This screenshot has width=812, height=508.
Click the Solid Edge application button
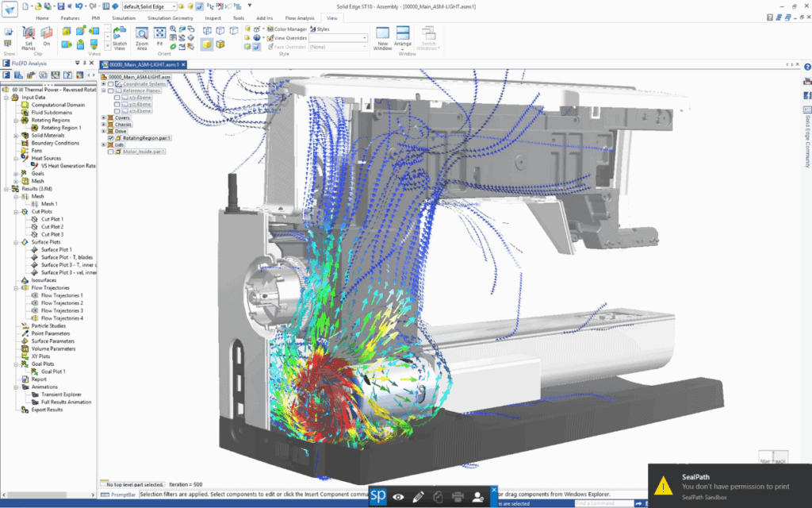(10, 9)
